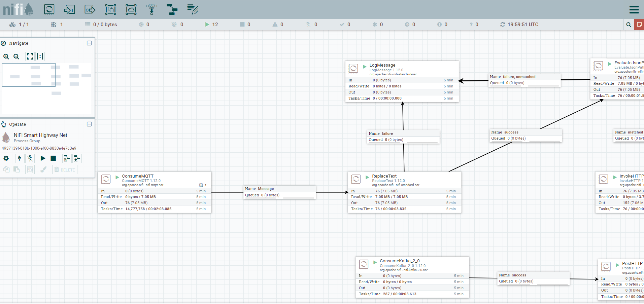Open the bulletin board icon
The height and width of the screenshot is (304, 644).
coord(639,25)
